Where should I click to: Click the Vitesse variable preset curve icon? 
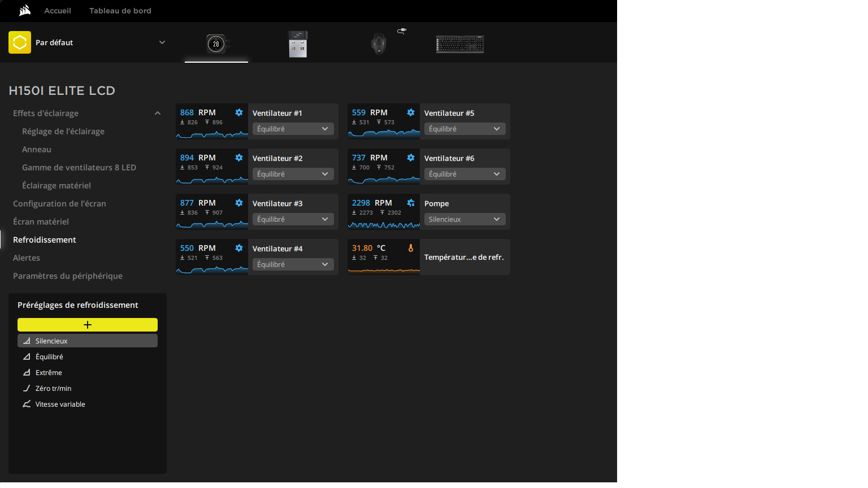tap(27, 404)
